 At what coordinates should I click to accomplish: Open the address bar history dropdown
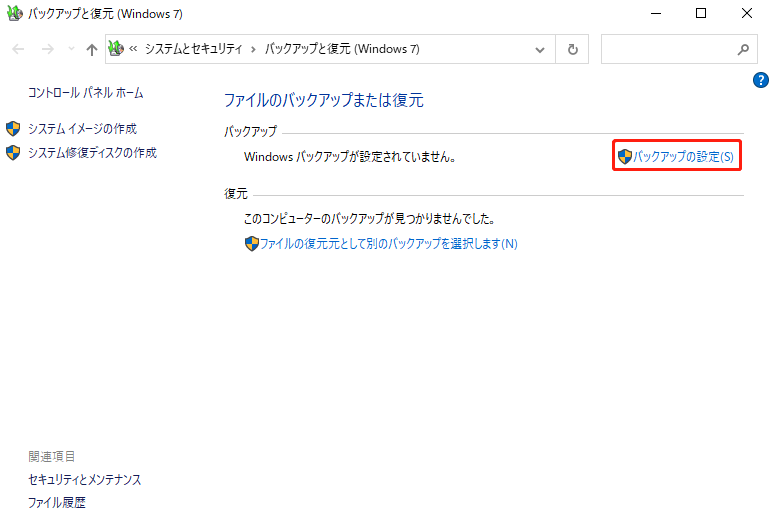click(540, 50)
